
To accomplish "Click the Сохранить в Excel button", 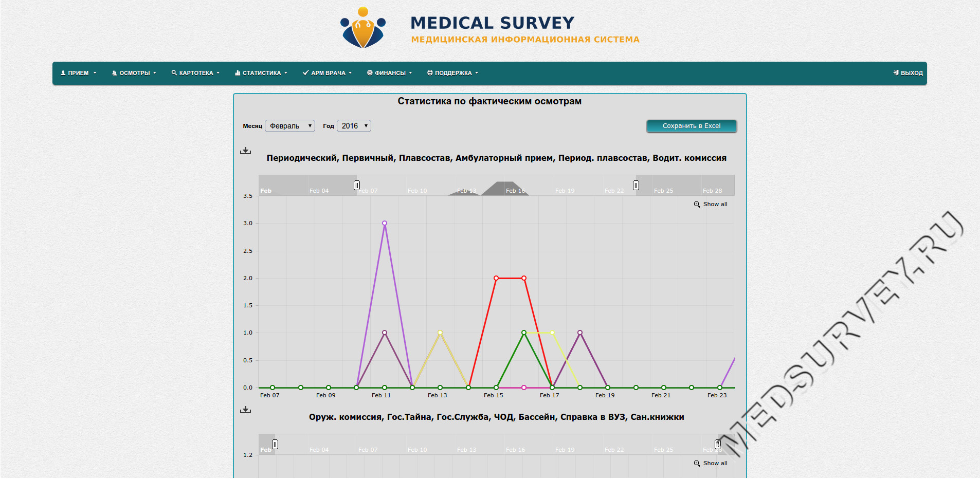I will point(691,126).
